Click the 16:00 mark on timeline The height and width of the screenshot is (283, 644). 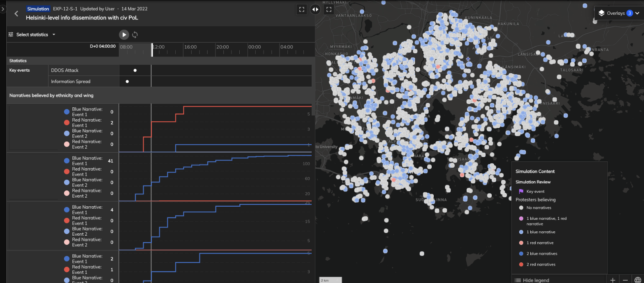click(190, 47)
